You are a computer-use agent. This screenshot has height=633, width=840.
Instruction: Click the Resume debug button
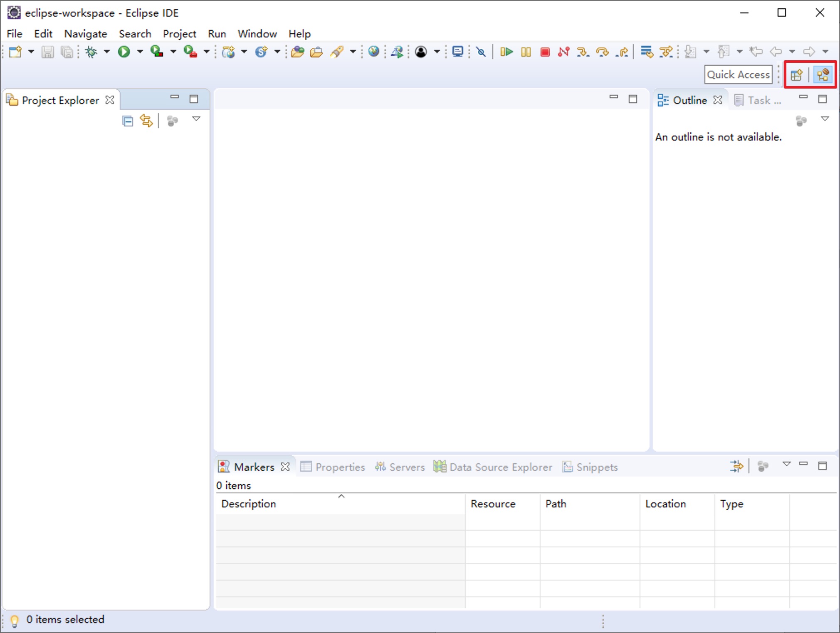(x=506, y=52)
